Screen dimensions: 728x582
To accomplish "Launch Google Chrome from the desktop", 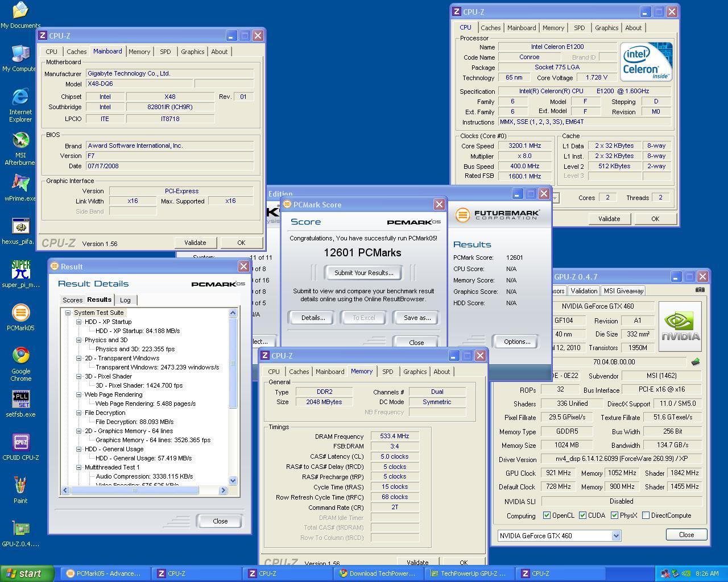I will (x=20, y=364).
